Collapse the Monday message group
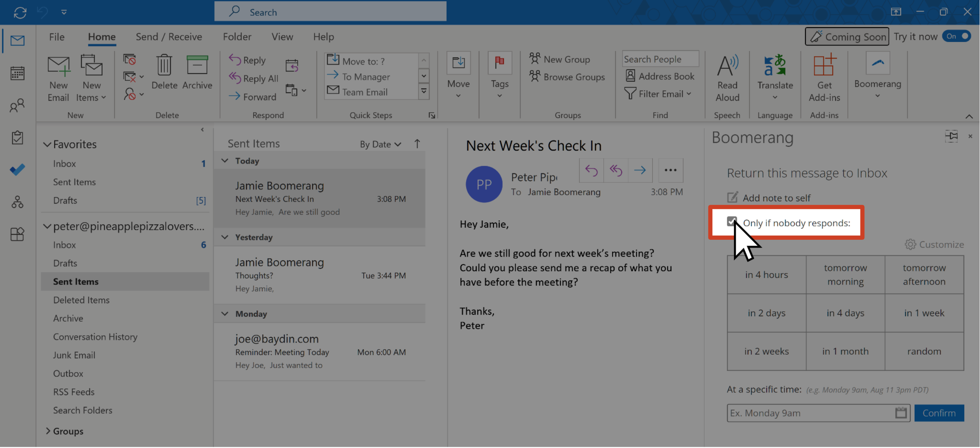The width and height of the screenshot is (980, 448). tap(225, 314)
